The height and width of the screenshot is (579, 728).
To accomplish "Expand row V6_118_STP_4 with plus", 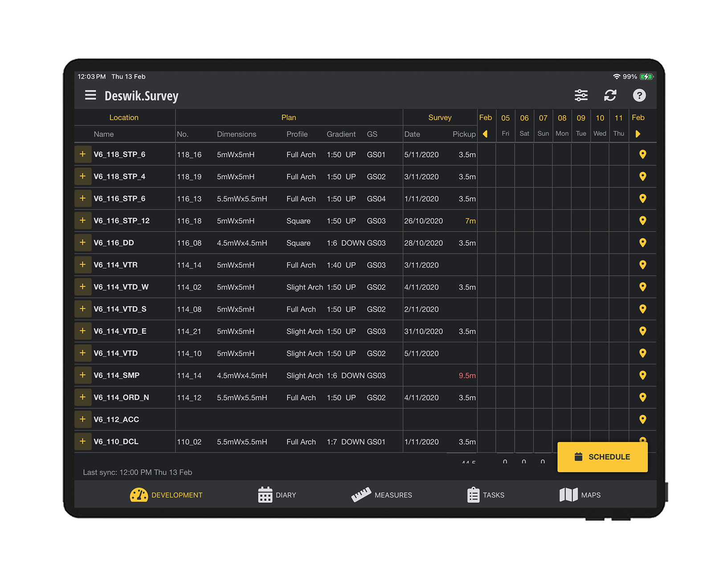I will pyautogui.click(x=83, y=176).
